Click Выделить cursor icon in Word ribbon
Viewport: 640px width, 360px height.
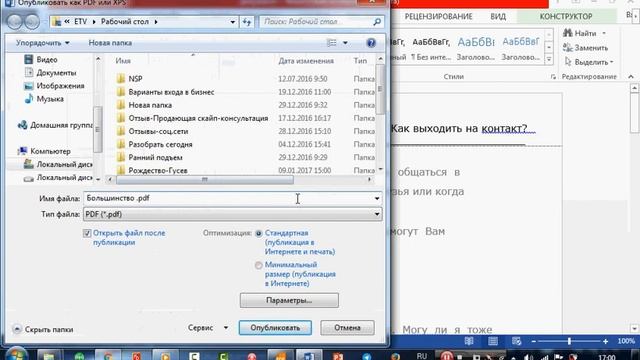tap(568, 62)
